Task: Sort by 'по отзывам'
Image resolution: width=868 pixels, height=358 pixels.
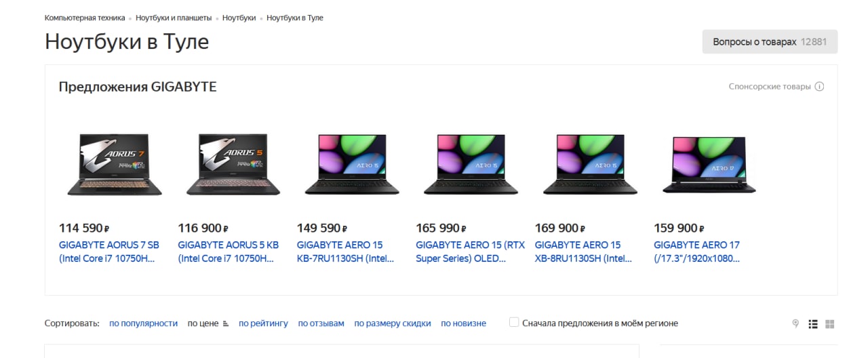Action: tap(321, 323)
